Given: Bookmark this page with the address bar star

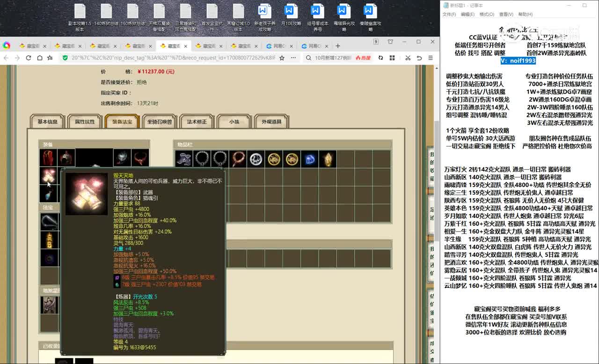Looking at the screenshot, I should click(x=281, y=58).
